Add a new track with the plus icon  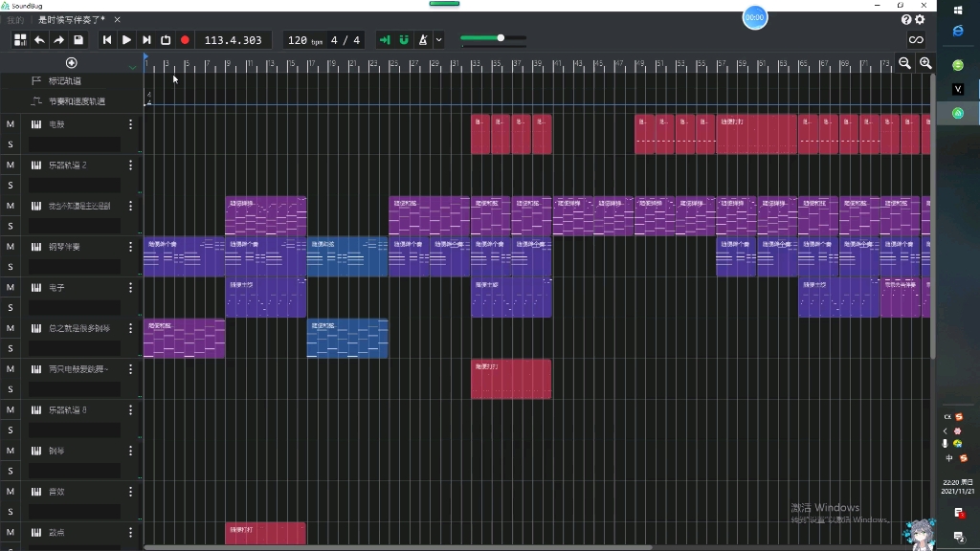pyautogui.click(x=71, y=63)
